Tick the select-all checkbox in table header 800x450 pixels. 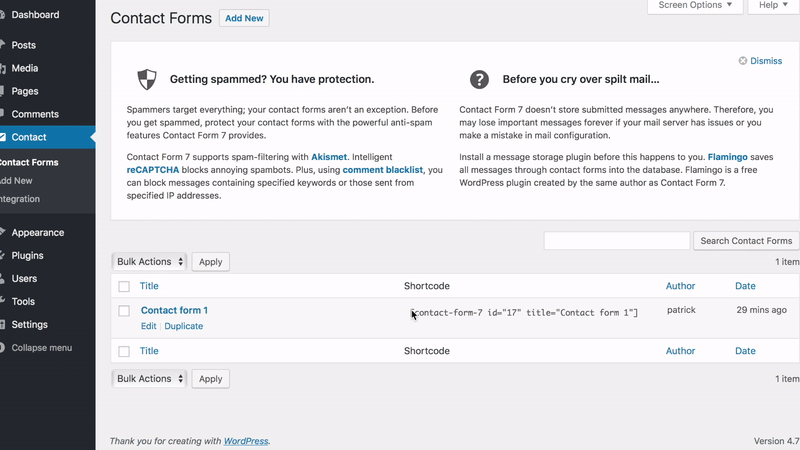pos(124,286)
